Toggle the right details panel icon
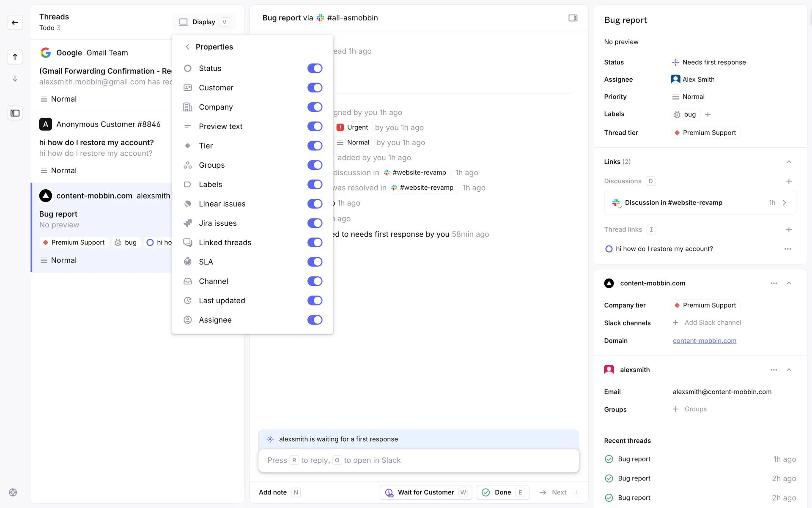The height and width of the screenshot is (508, 812). (x=573, y=18)
